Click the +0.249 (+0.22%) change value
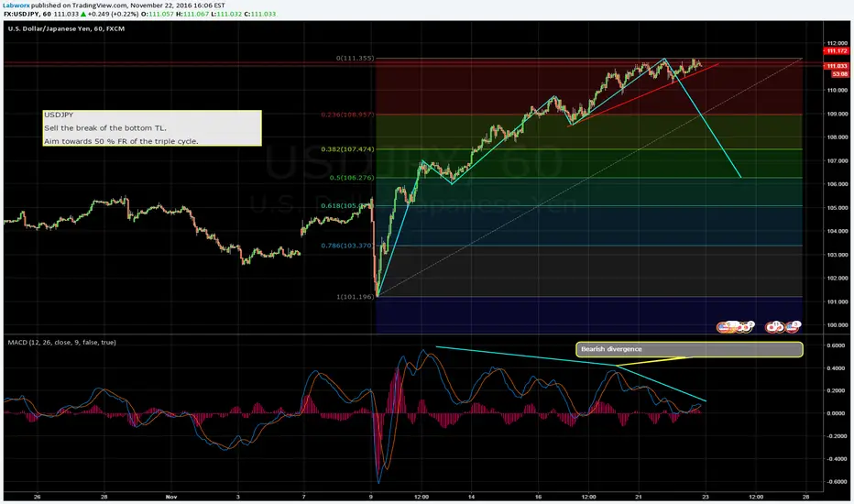The image size is (854, 504). pyautogui.click(x=114, y=14)
